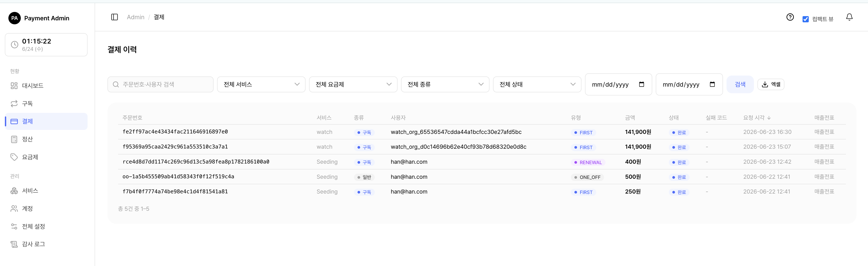Open 매출전표 for order f95369a95caa...
This screenshot has height=266, width=868.
[x=824, y=147]
